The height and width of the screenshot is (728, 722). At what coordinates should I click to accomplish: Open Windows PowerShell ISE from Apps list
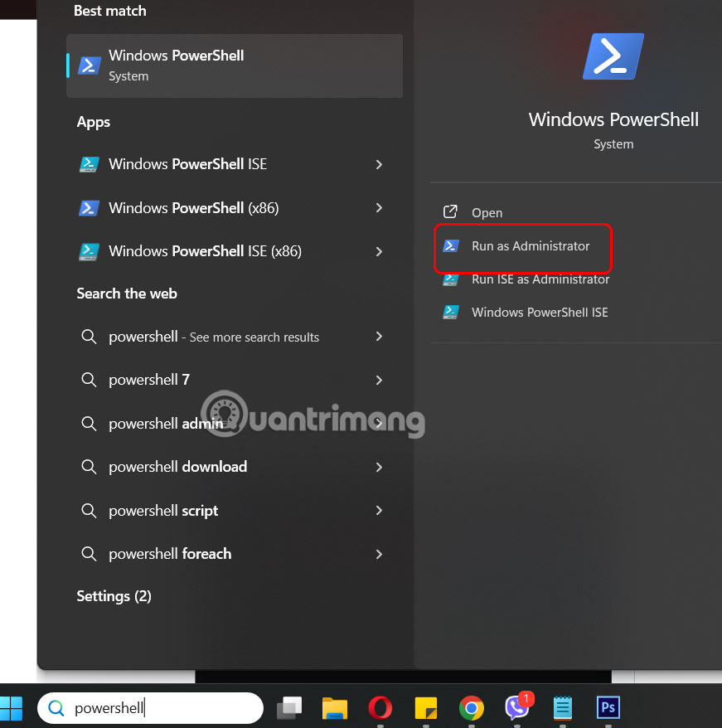(187, 164)
